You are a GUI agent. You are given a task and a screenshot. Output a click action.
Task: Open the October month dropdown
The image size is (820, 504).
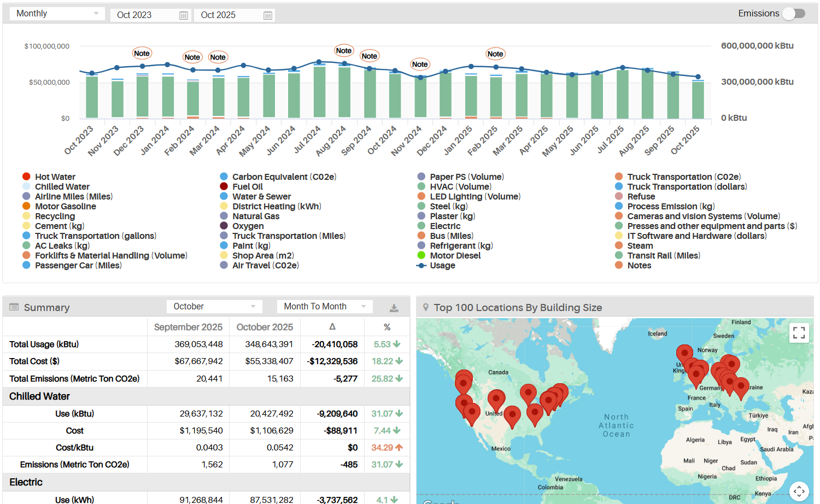(x=214, y=307)
